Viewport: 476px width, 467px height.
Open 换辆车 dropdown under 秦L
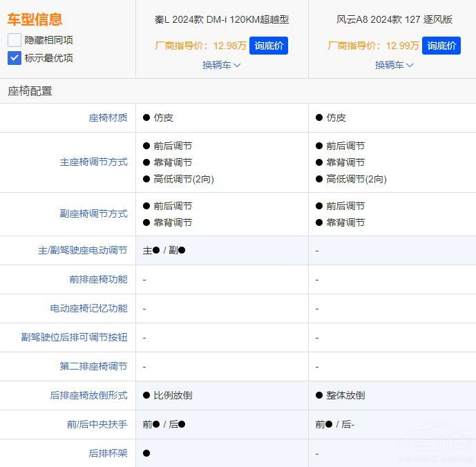point(221,65)
